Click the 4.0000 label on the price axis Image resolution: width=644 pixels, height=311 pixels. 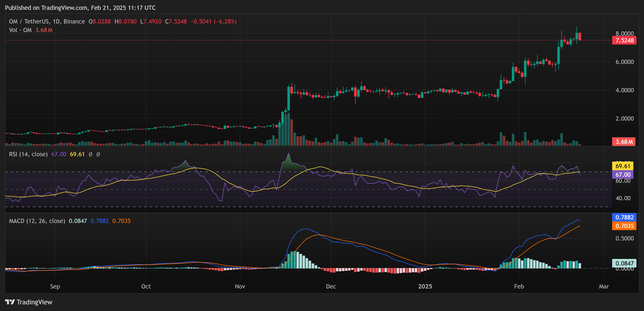624,90
